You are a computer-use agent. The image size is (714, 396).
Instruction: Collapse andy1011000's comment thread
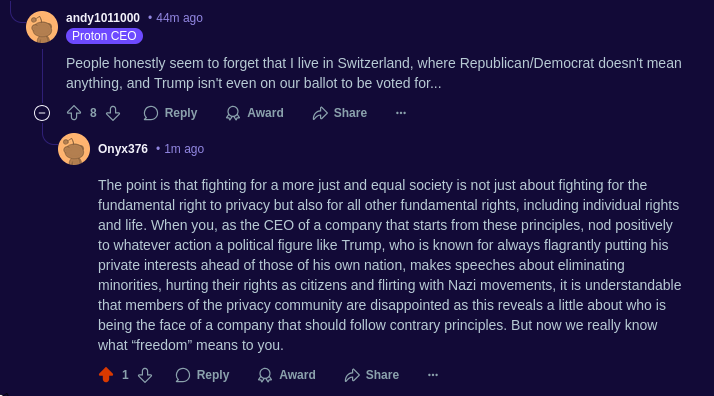click(x=42, y=113)
